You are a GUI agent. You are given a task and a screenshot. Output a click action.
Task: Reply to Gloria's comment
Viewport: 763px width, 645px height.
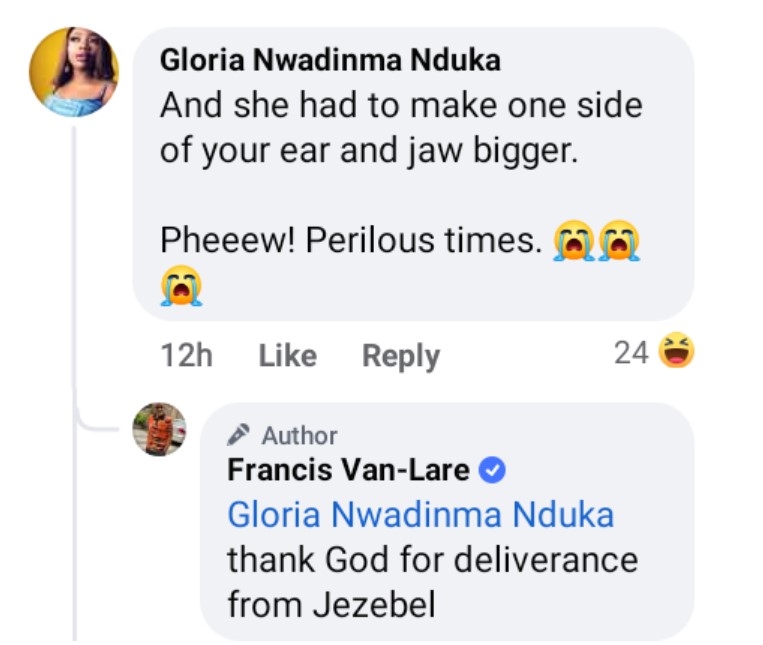pyautogui.click(x=400, y=355)
